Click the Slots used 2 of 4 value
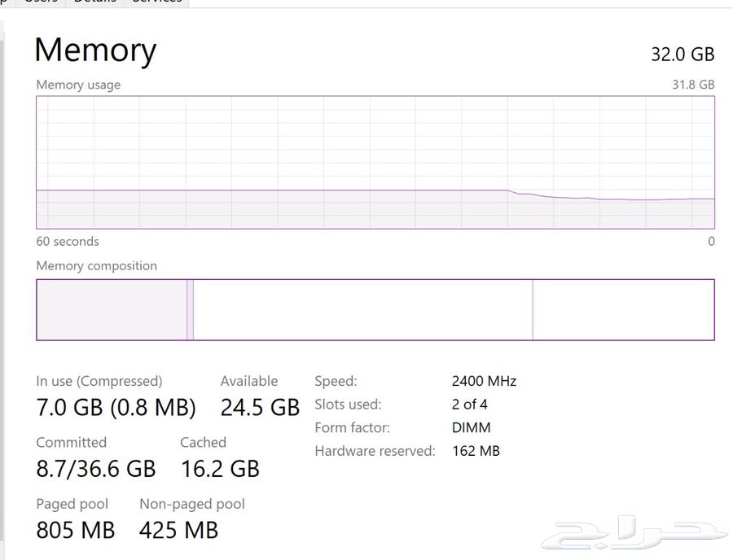This screenshot has width=733, height=560. coord(469,405)
